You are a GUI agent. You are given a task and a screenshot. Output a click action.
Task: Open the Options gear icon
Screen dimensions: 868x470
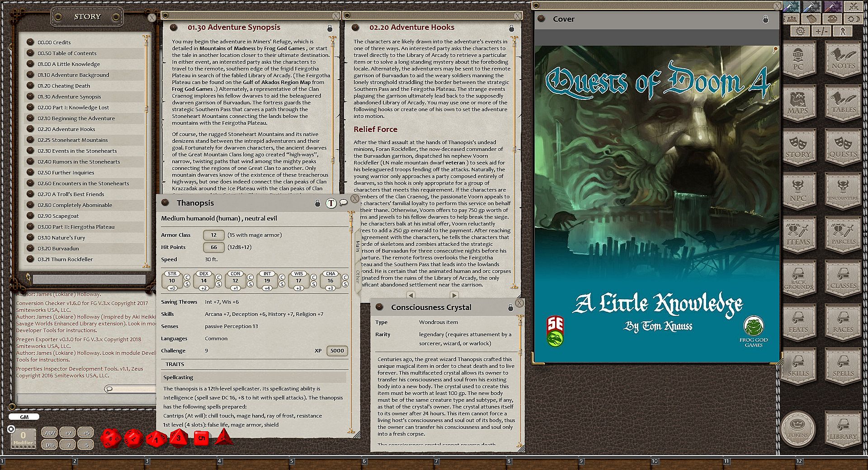pyautogui.click(x=800, y=31)
